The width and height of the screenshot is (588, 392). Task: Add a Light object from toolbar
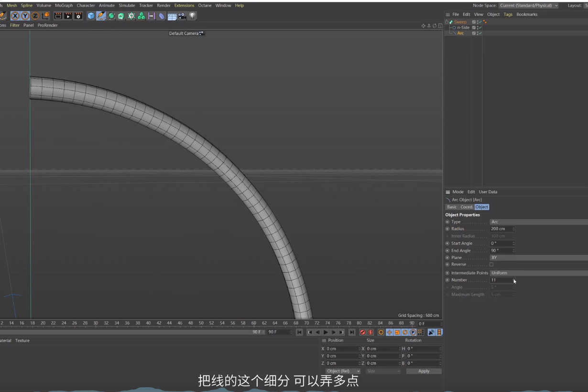(192, 16)
